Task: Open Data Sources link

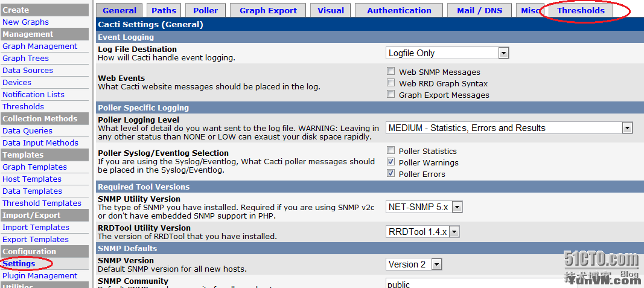Action: [28, 70]
